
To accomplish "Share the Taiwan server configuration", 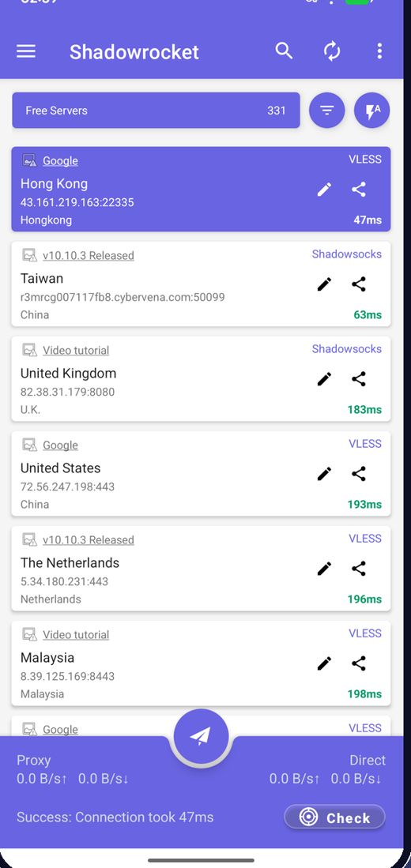I will pos(359,284).
